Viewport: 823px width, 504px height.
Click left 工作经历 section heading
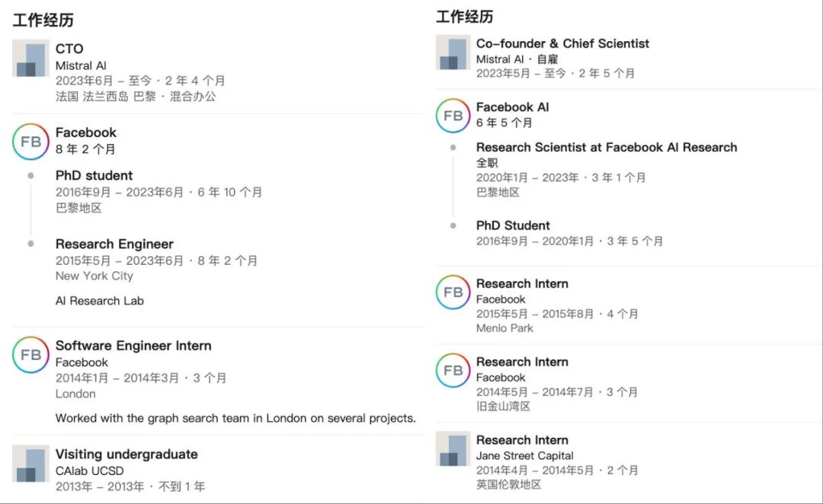coord(43,21)
